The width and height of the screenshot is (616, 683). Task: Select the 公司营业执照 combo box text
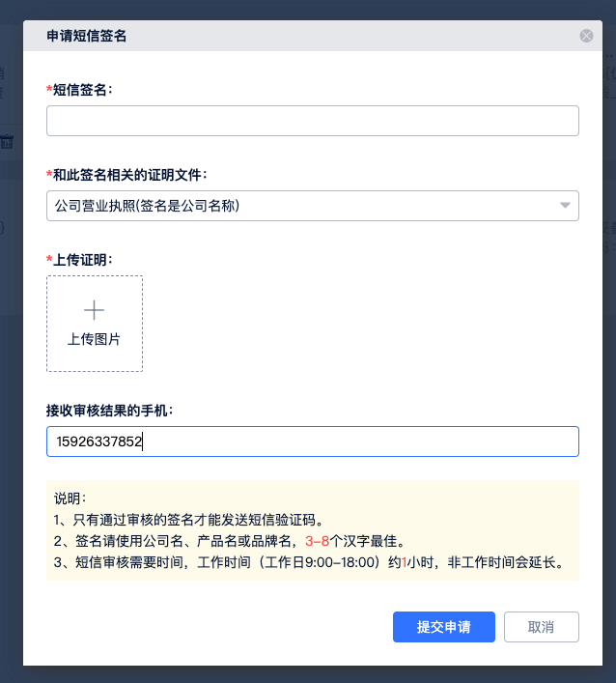pos(148,206)
